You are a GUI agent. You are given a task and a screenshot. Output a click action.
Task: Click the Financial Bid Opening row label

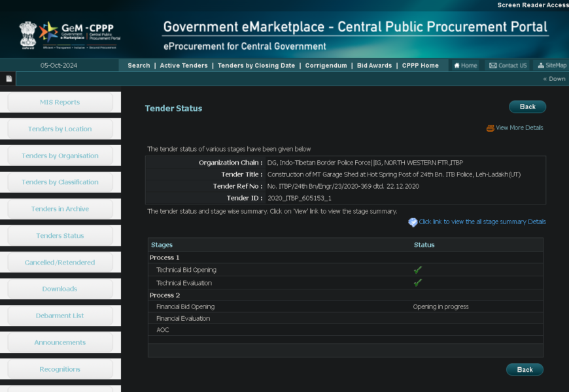coord(186,307)
